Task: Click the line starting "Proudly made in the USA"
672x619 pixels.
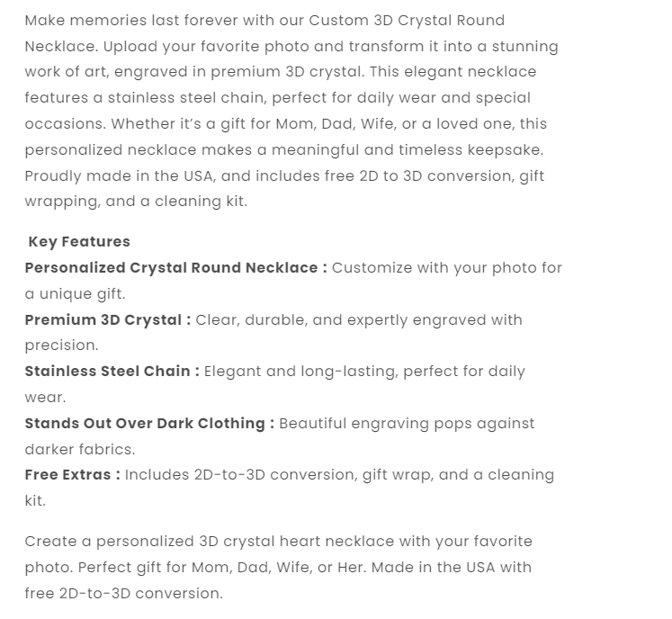Action: [x=284, y=175]
